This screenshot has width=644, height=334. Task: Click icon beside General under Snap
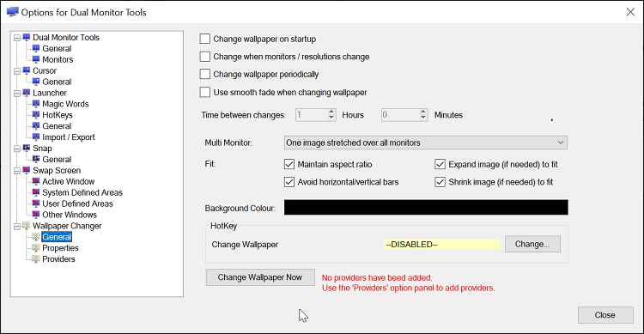point(36,160)
